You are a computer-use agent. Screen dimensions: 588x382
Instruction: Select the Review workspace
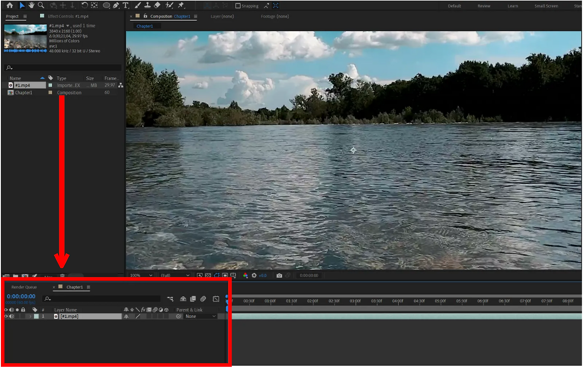tap(484, 6)
